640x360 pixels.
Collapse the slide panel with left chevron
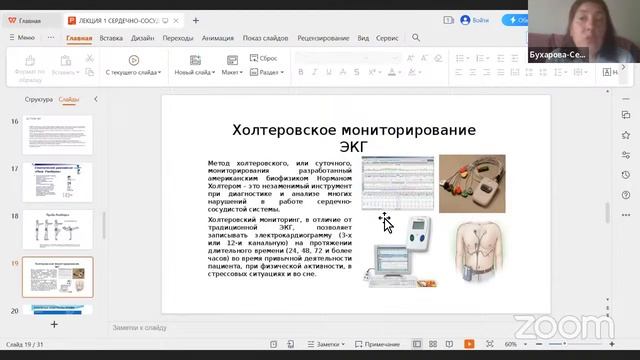tap(96, 99)
